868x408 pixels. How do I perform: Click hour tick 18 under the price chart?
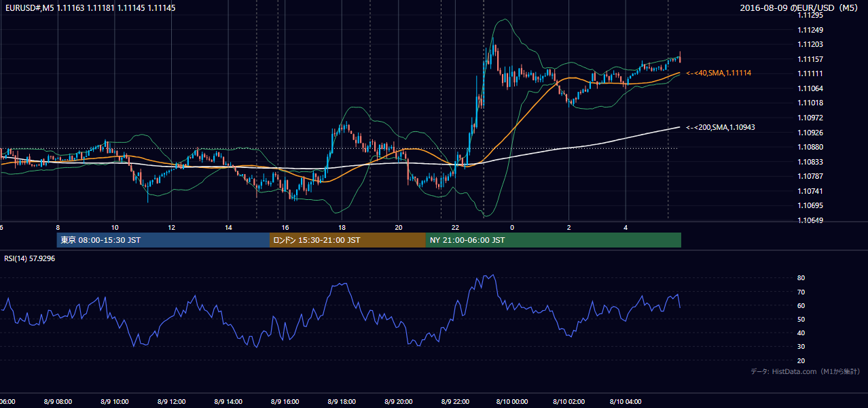(342, 227)
